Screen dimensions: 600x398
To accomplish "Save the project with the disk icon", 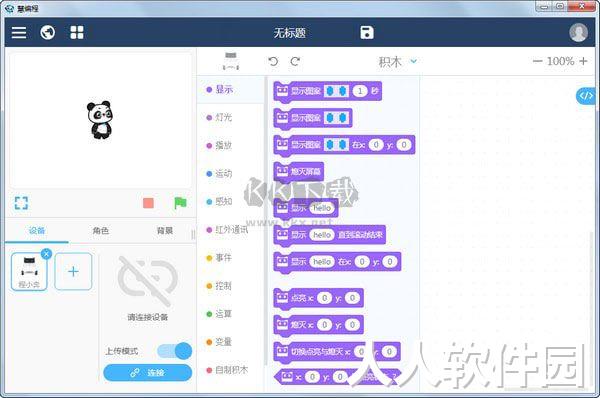I will click(x=367, y=33).
